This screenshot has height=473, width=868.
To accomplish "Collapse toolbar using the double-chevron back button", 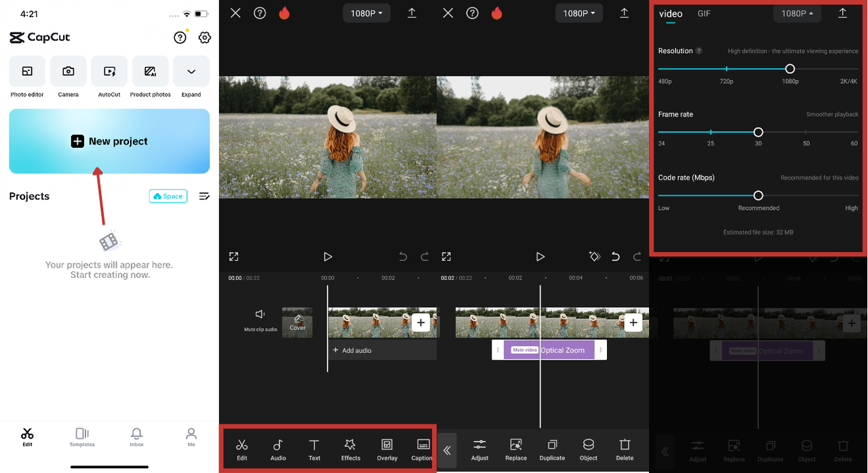I will 447,451.
